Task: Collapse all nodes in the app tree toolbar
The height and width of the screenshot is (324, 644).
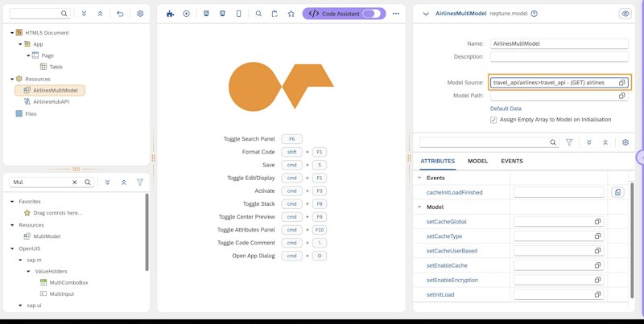Action: (100, 14)
